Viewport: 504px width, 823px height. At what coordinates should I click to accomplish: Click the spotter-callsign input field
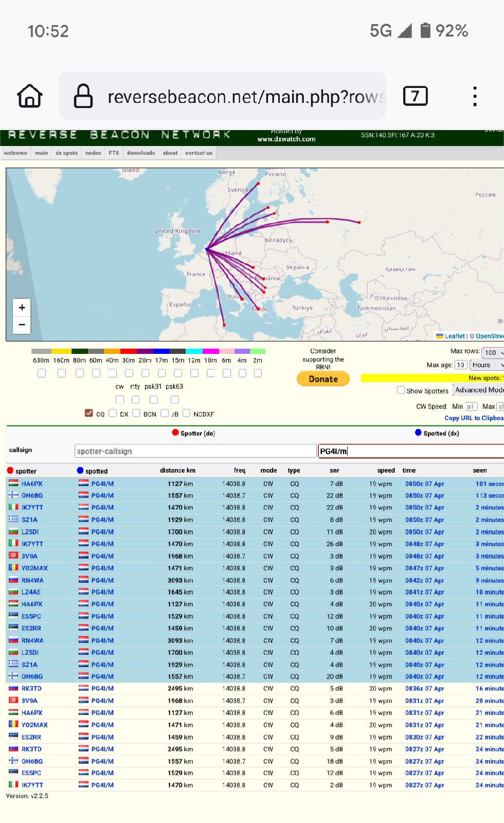coord(195,451)
